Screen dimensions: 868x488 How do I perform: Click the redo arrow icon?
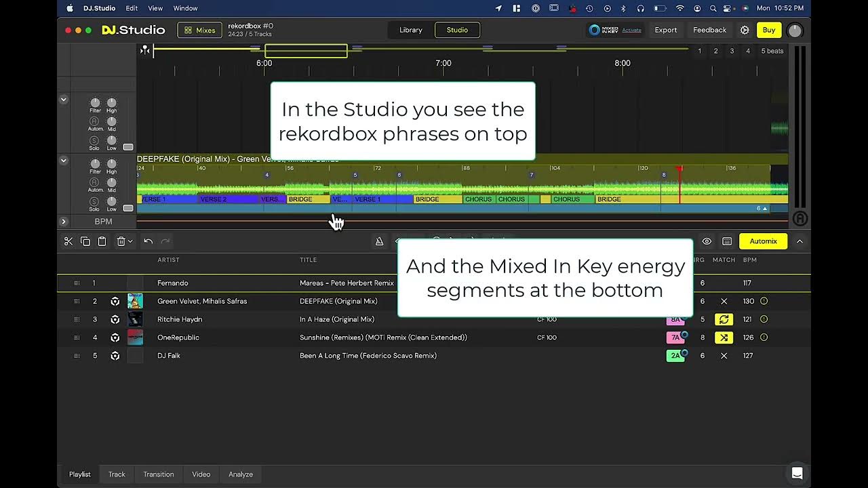(165, 241)
